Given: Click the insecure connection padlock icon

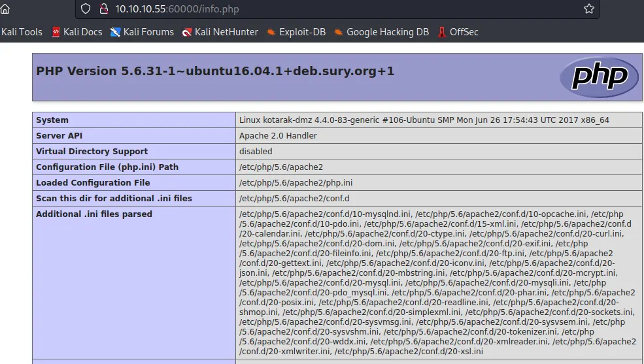Looking at the screenshot, I should [104, 8].
